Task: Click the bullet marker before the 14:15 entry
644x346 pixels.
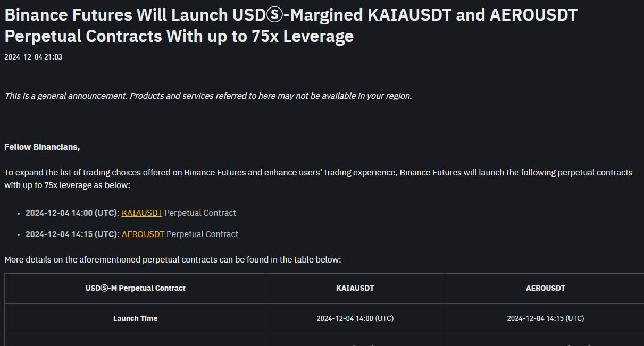Action: (19, 234)
